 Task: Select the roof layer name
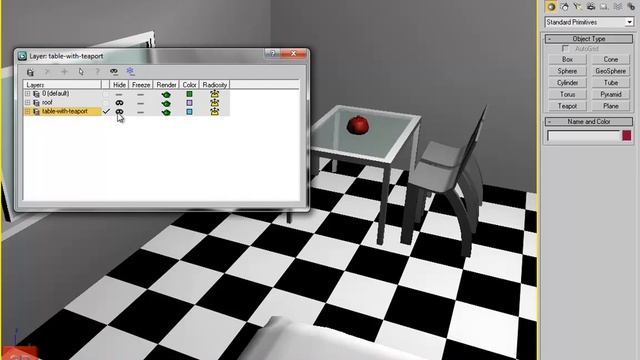pyautogui.click(x=47, y=102)
